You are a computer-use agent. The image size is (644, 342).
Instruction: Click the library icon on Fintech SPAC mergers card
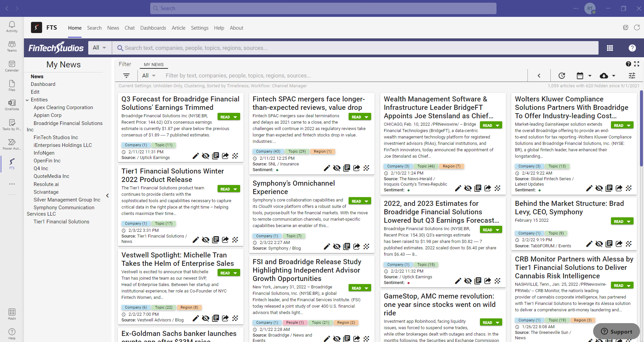pyautogui.click(x=347, y=168)
